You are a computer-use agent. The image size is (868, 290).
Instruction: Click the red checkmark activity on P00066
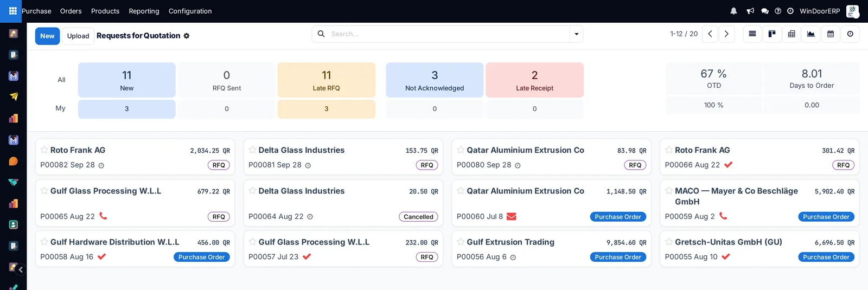coord(728,165)
